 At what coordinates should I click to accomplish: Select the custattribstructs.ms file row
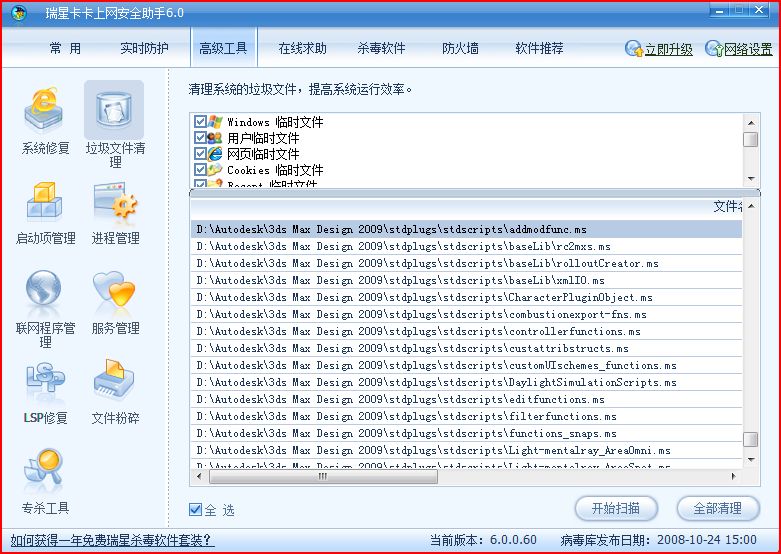coord(467,348)
